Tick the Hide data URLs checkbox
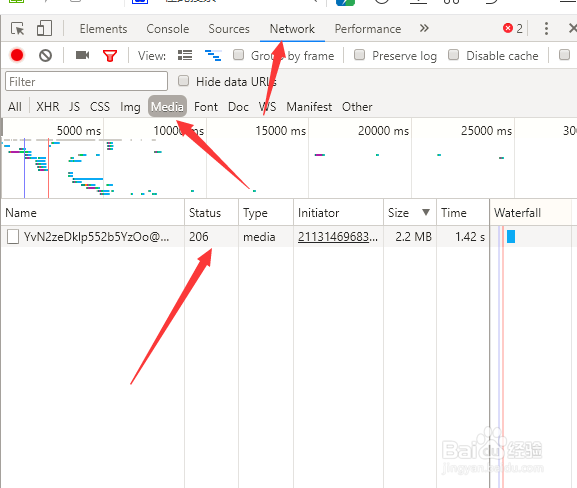The height and width of the screenshot is (488, 577). tap(183, 81)
